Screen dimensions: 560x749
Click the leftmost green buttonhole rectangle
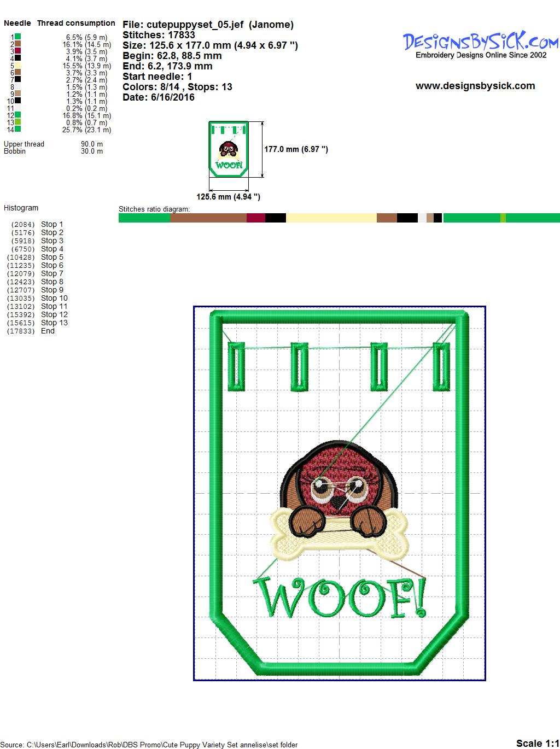click(x=237, y=367)
